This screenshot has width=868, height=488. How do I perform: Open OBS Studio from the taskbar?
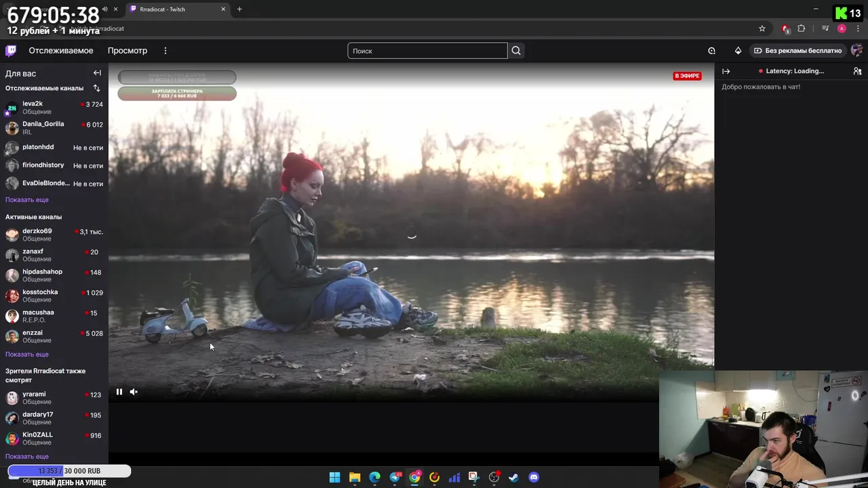(494, 477)
